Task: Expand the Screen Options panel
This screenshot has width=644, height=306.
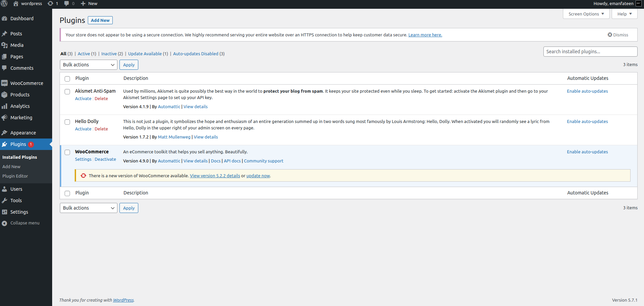Action: pos(586,14)
